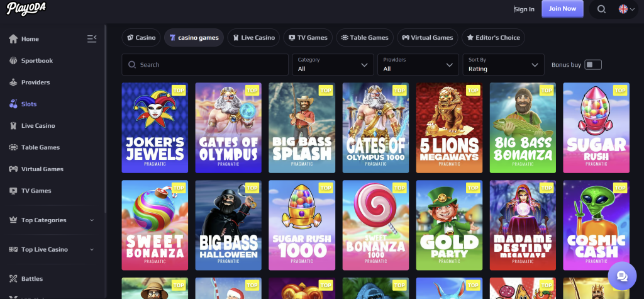Viewport: 644px width, 299px height.
Task: Click the Join Now button
Action: pyautogui.click(x=562, y=9)
